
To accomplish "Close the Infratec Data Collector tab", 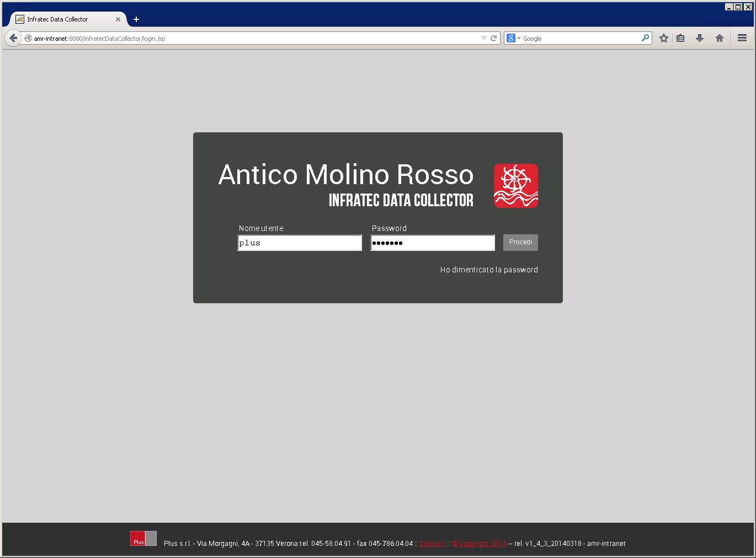I will point(118,19).
